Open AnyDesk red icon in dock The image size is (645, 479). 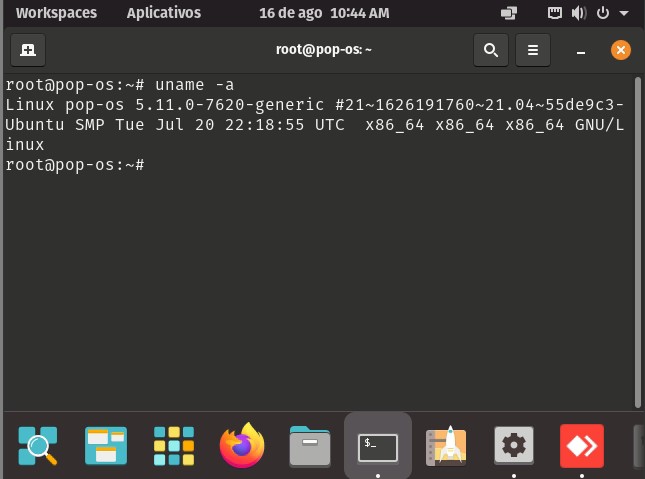[x=582, y=446]
